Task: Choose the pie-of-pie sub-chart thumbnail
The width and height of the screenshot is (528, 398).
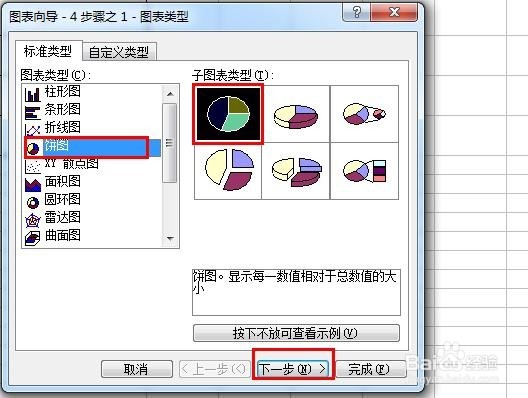Action: coord(364,114)
